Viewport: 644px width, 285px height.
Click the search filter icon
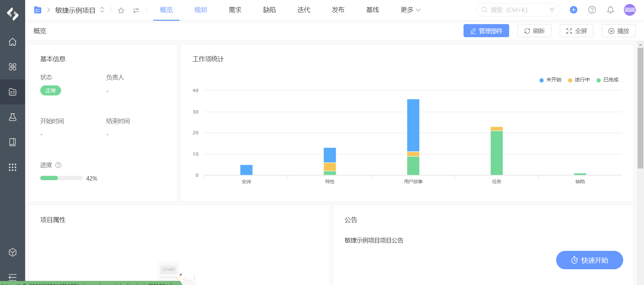(552, 10)
